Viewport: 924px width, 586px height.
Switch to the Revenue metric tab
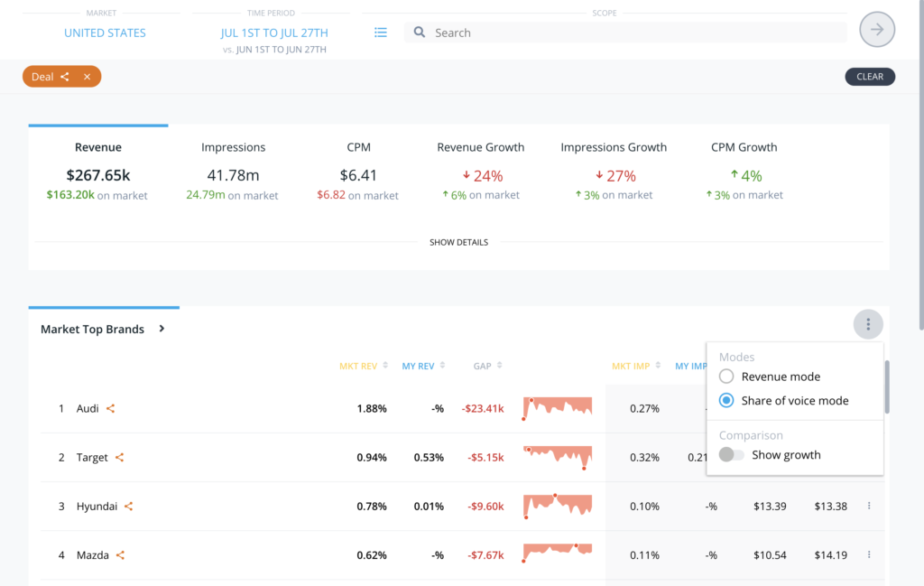97,171
